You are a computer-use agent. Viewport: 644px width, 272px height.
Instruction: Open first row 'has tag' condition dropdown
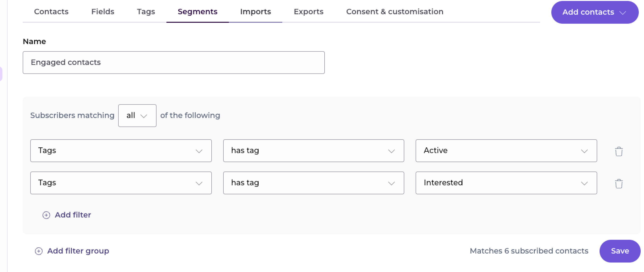(313, 150)
